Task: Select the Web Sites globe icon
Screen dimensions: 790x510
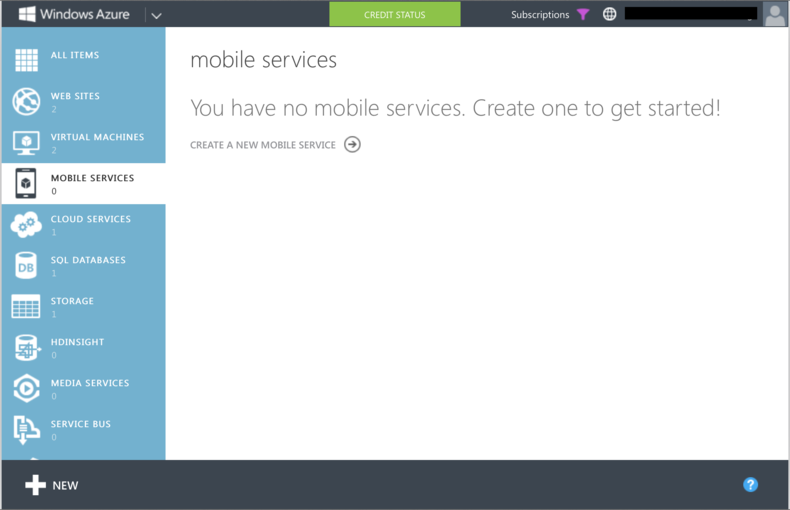Action: pyautogui.click(x=26, y=101)
